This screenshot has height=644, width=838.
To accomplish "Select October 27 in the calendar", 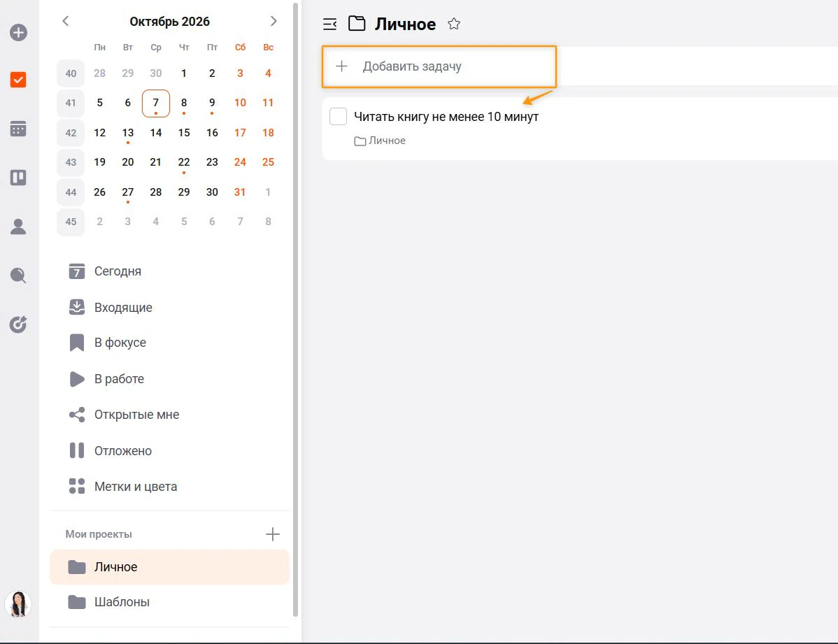I will coord(128,192).
